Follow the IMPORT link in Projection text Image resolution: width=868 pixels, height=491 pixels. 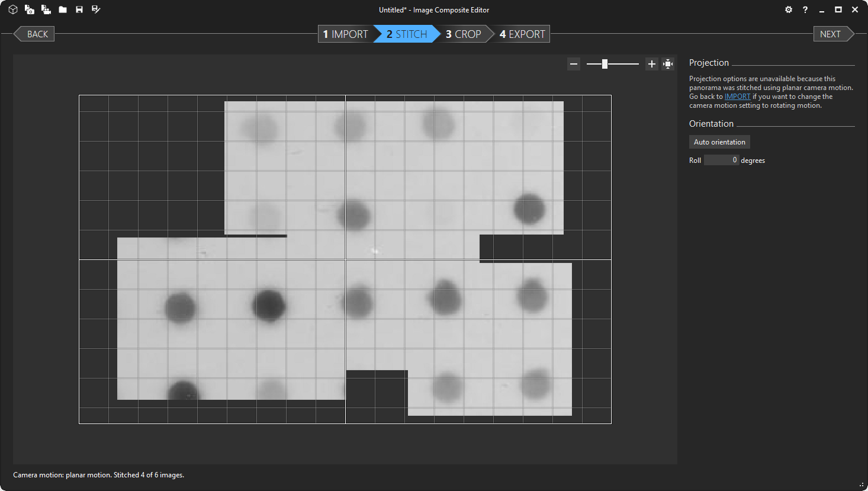click(737, 97)
